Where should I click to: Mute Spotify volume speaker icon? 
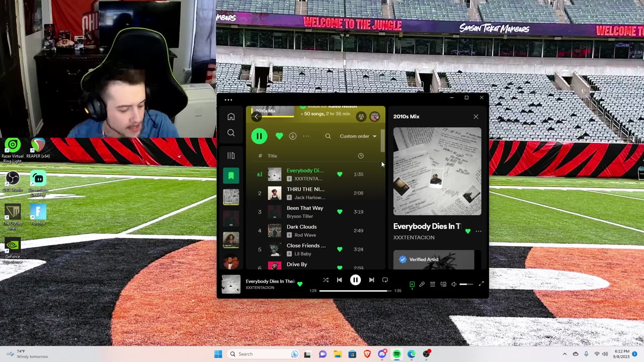(x=454, y=284)
